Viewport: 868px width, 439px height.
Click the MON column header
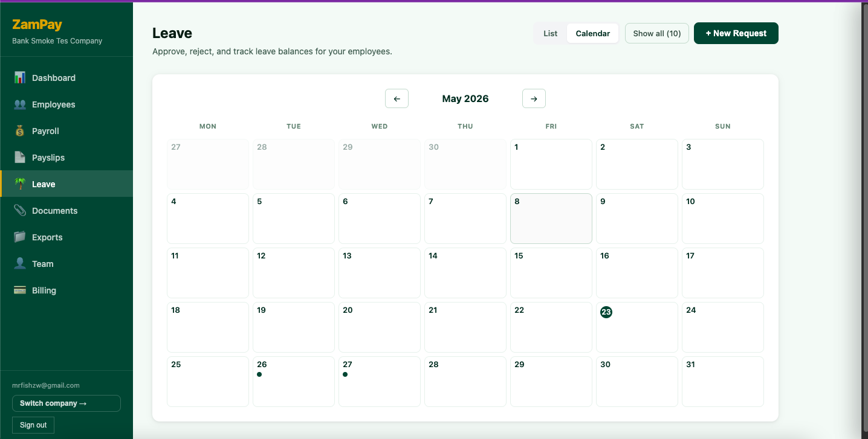208,126
